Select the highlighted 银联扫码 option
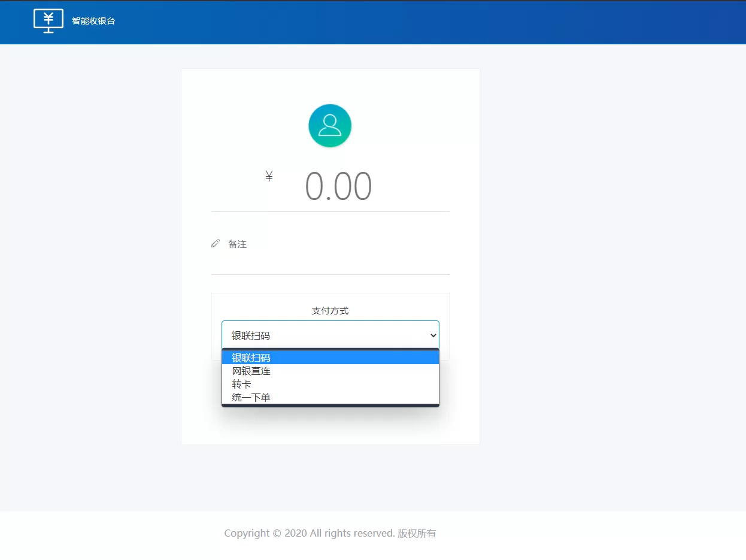Viewport: 746px width, 560px height. click(x=251, y=358)
